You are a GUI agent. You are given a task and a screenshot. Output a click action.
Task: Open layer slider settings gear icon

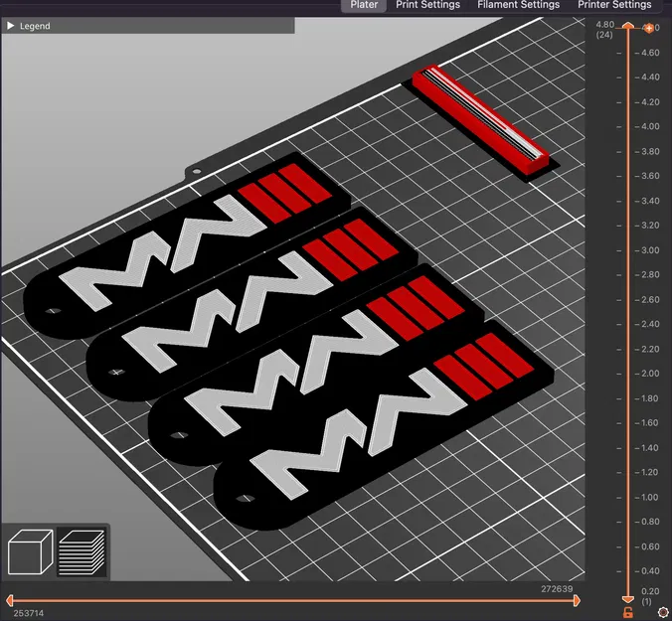point(663,612)
